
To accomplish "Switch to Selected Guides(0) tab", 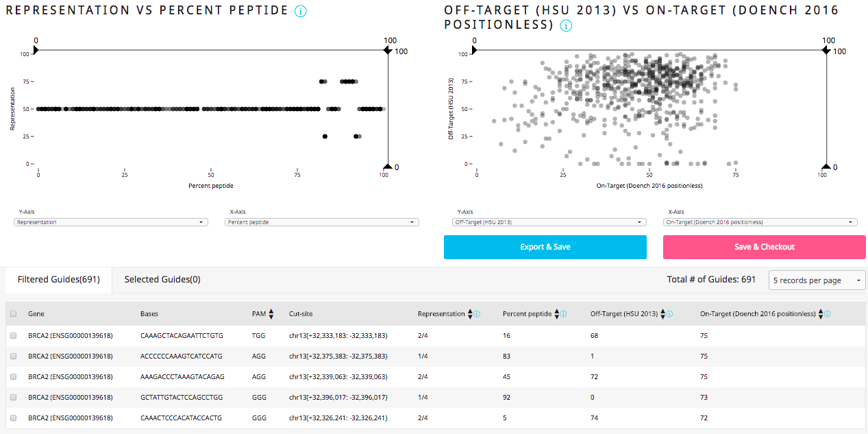I will pos(162,280).
